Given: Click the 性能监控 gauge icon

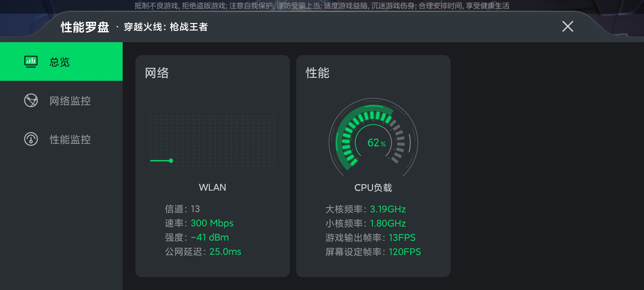Looking at the screenshot, I should click(31, 139).
